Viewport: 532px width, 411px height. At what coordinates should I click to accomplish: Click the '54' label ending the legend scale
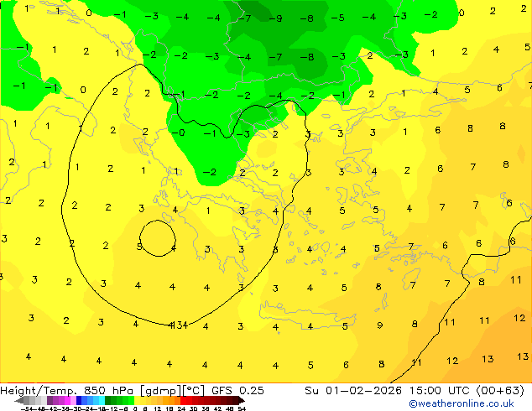pyautogui.click(x=241, y=408)
